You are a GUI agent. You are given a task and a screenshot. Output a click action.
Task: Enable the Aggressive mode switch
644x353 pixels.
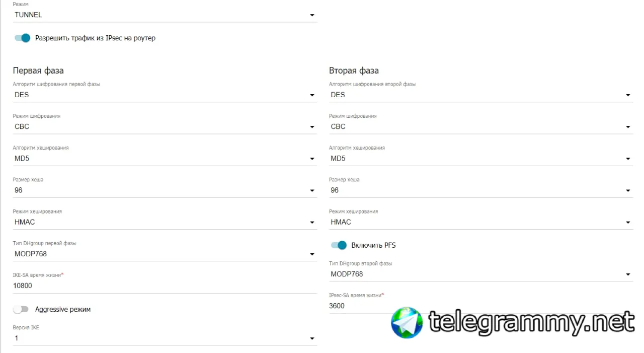coord(21,309)
